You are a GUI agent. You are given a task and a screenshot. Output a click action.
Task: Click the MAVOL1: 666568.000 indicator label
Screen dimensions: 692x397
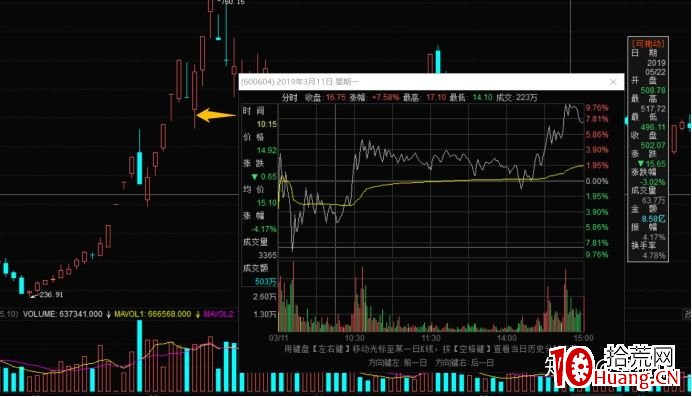[153, 314]
